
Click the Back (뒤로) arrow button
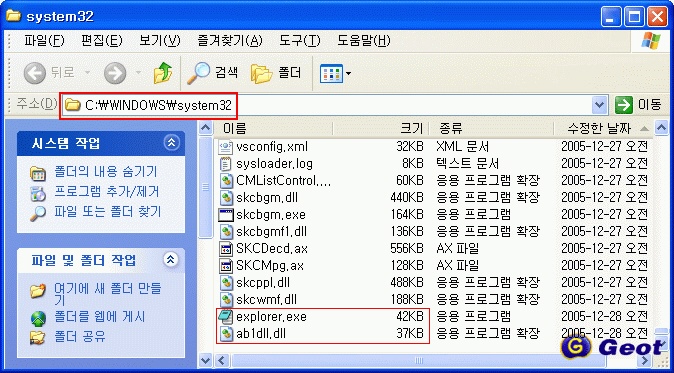pos(35,73)
